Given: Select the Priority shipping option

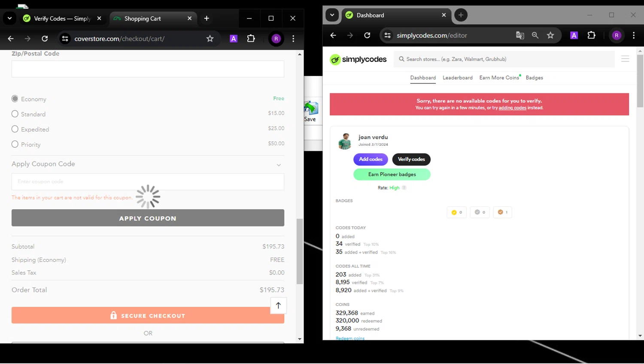Looking at the screenshot, I should 15,144.
